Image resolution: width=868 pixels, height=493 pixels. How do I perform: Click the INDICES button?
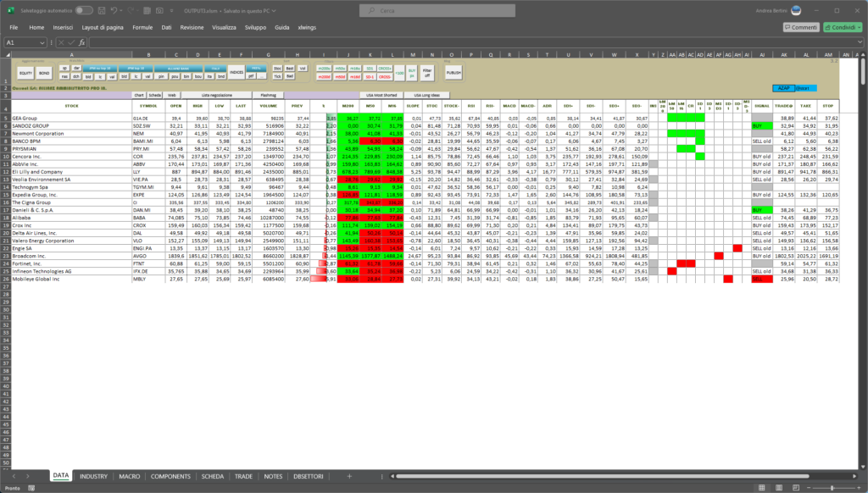pos(236,72)
